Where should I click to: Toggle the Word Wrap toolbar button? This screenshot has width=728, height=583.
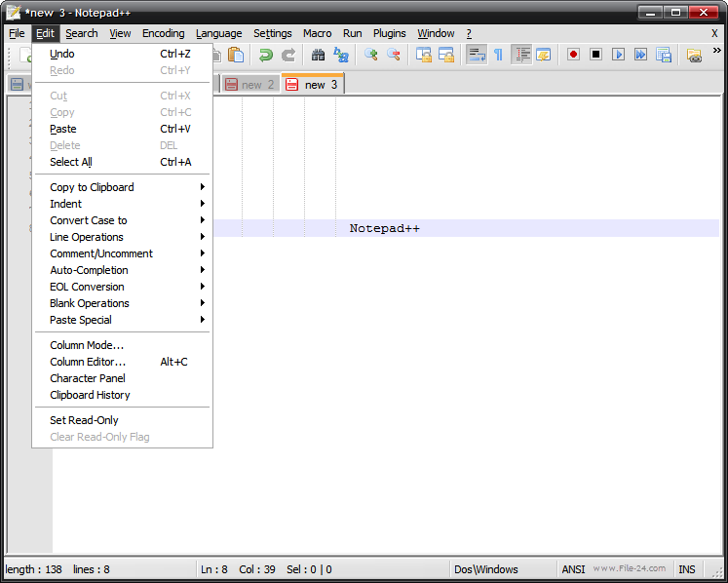click(x=477, y=55)
